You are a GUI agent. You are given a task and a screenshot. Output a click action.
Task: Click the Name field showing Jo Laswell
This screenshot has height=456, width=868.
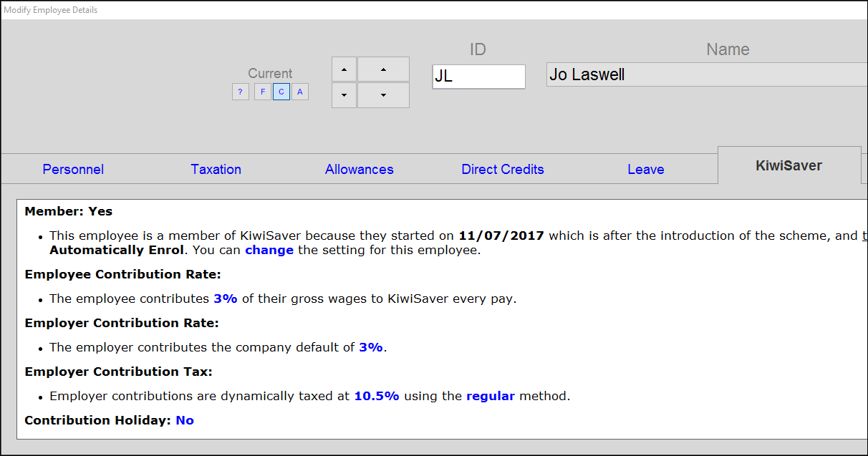[x=707, y=74]
